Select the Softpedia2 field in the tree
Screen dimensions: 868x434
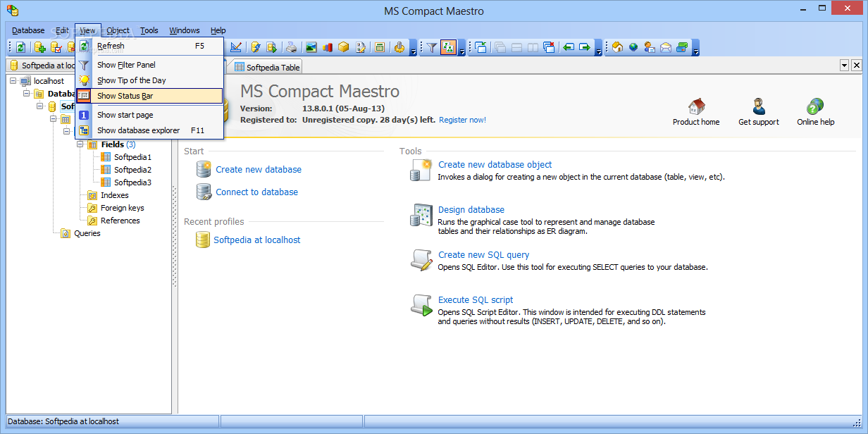[x=132, y=170]
